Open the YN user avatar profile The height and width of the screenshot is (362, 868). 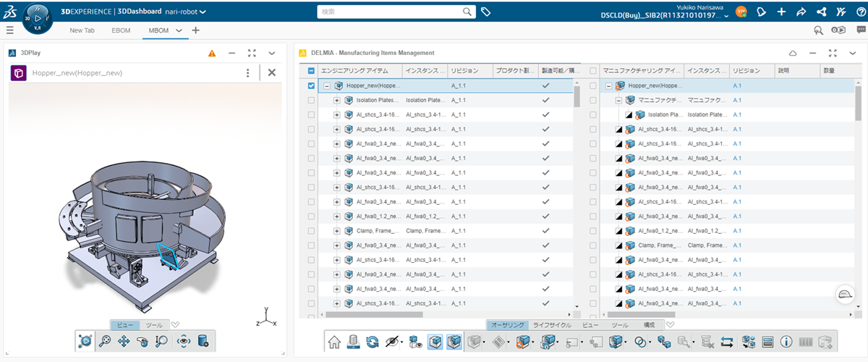tap(741, 12)
